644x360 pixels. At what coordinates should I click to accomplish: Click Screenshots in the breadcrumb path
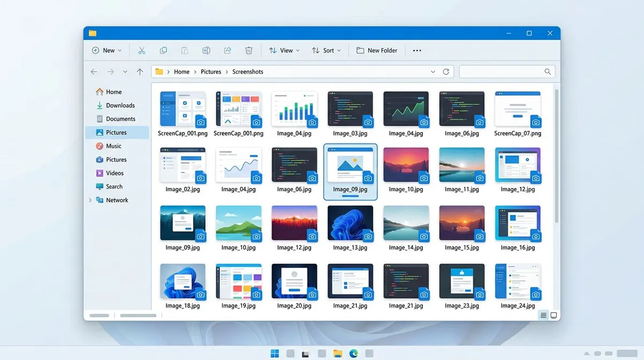point(247,71)
